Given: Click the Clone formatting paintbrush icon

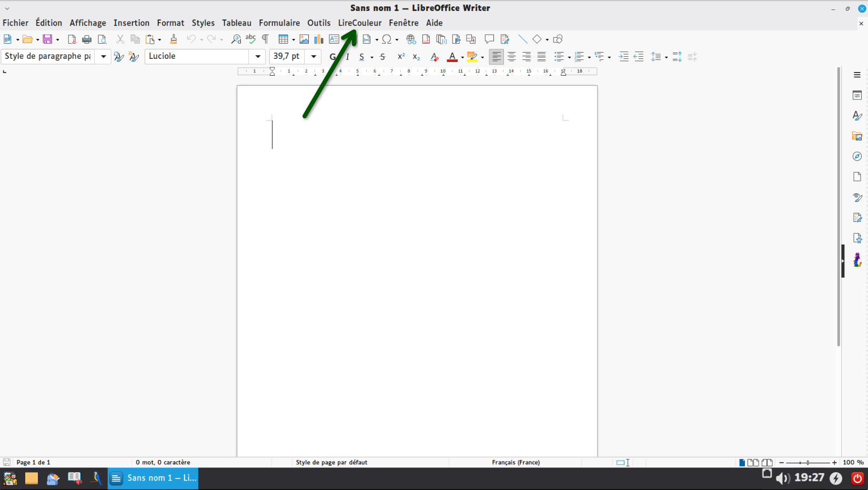Looking at the screenshot, I should click(x=174, y=39).
